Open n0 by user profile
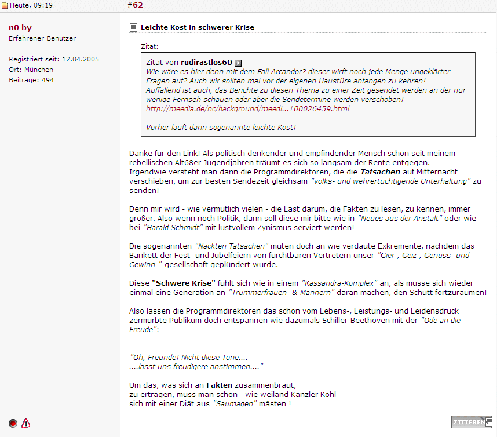Viewport: 504px width, 437px height. pos(20,28)
